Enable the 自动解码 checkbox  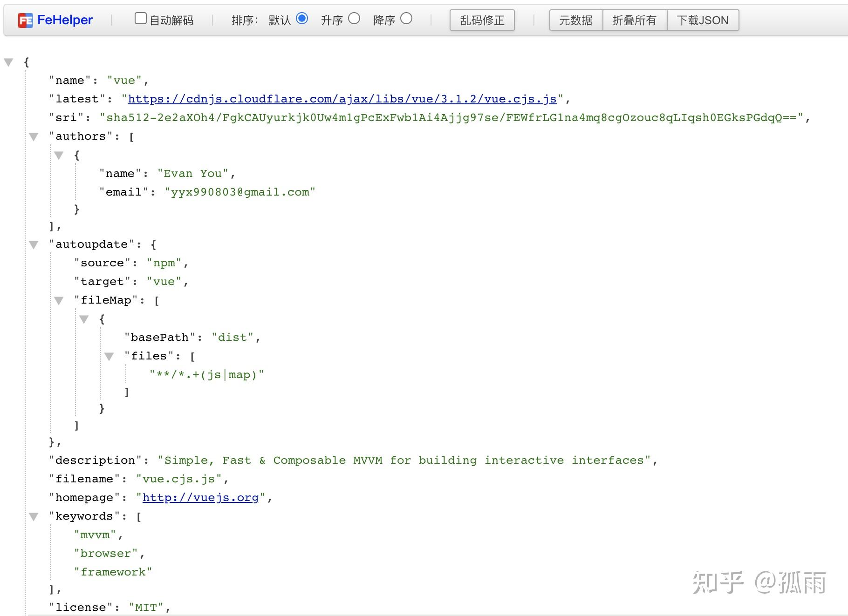pos(141,19)
